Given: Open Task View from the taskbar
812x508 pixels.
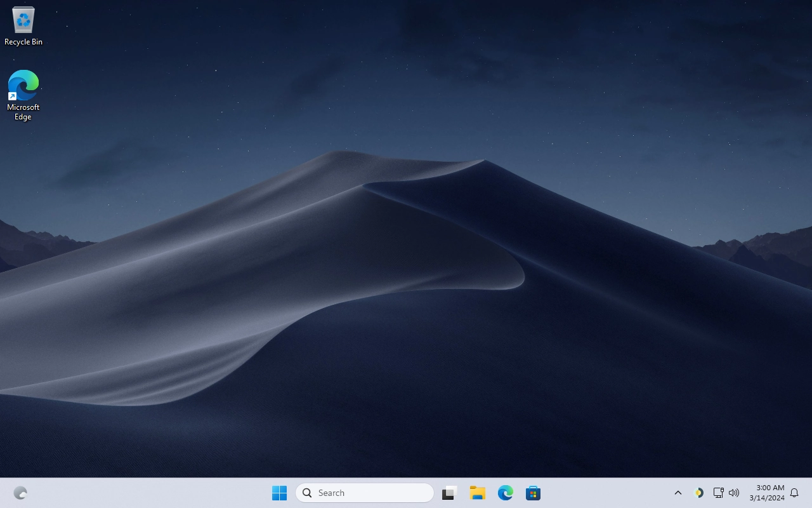Looking at the screenshot, I should click(x=450, y=493).
